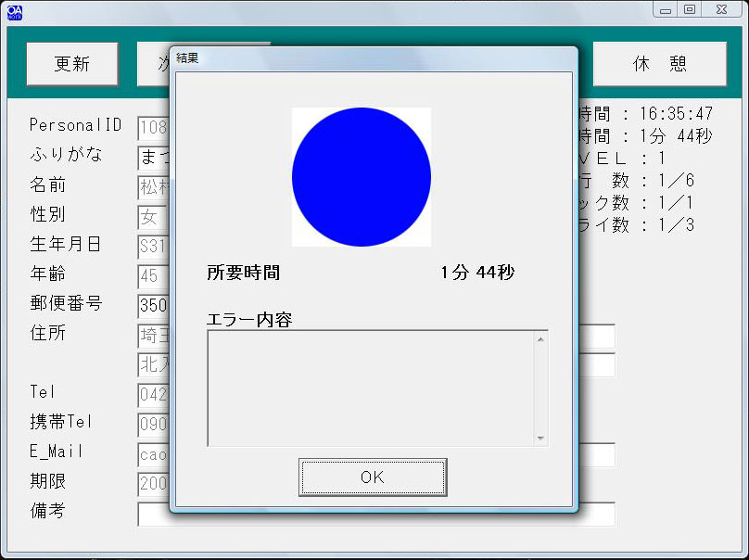Minimize the main window
The height and width of the screenshot is (560, 749).
coord(666,9)
